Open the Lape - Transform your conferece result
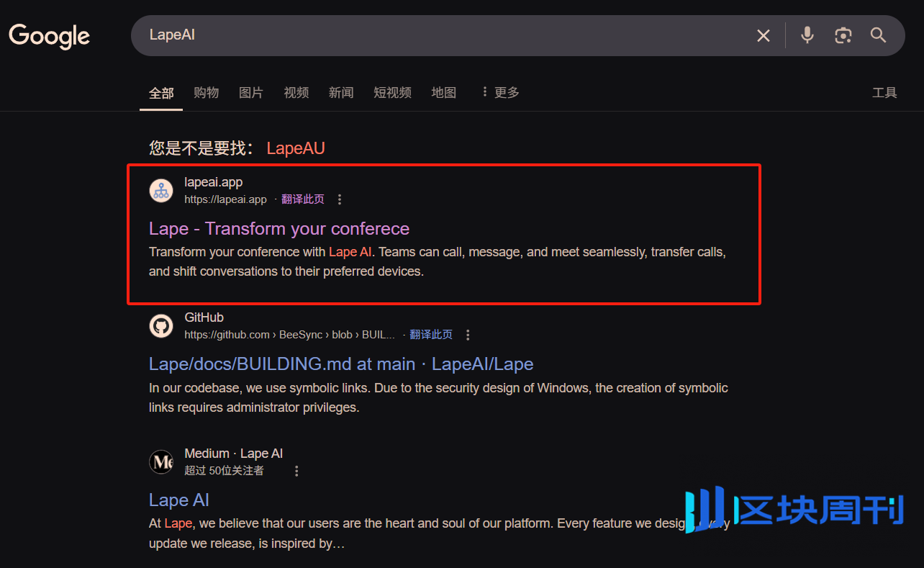Screen dimensions: 924x568 pos(279,229)
